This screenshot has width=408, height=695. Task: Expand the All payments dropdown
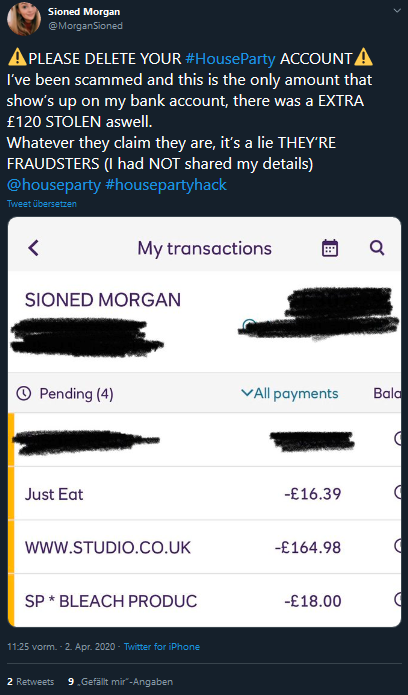[289, 393]
